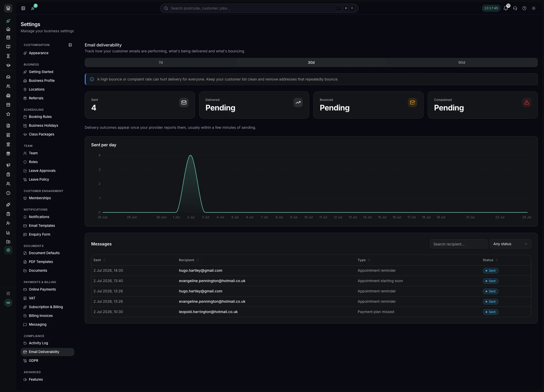Open the graduation cap icon in left rail

(8, 65)
